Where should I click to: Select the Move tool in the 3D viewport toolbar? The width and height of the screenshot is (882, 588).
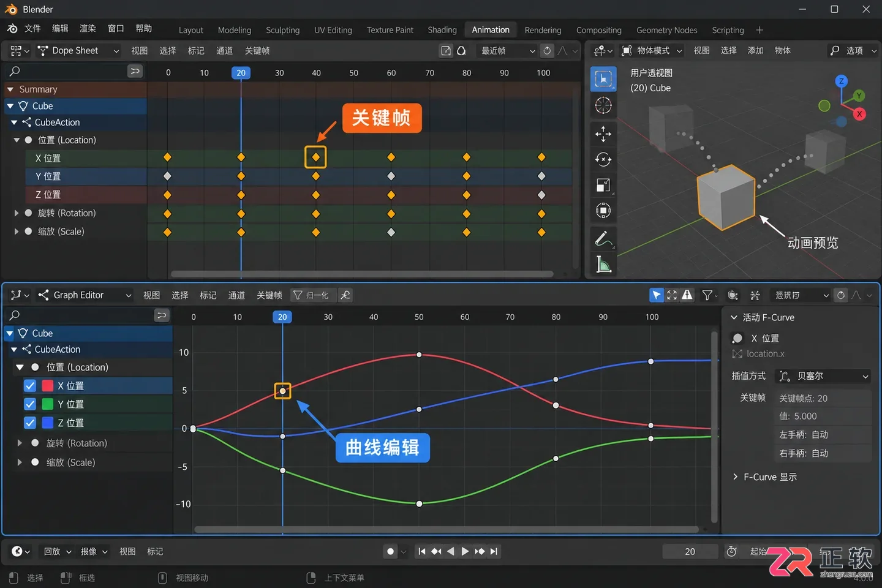click(603, 134)
